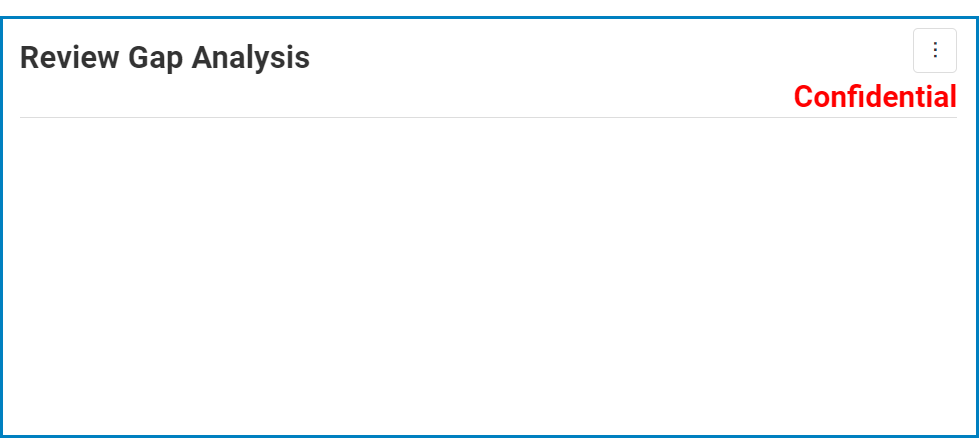This screenshot has width=979, height=438.
Task: Click the empty panel body area
Action: (x=488, y=275)
